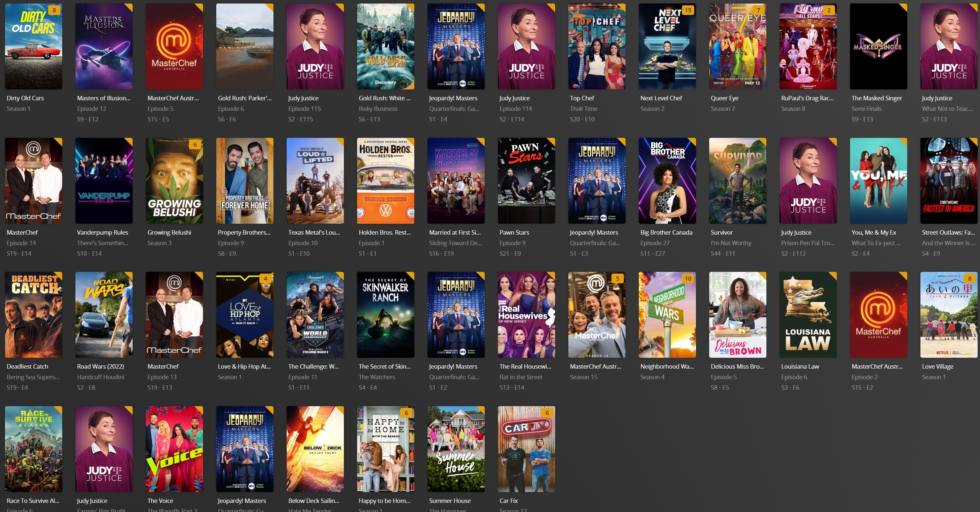
Task: Open Pawn Stars Episode 9 poster
Action: (526, 181)
